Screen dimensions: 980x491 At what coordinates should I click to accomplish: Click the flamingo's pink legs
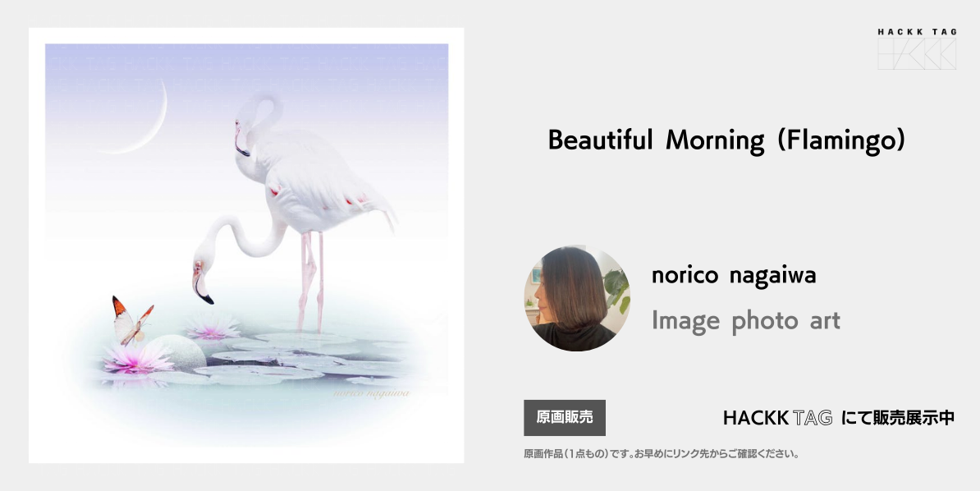(x=311, y=282)
